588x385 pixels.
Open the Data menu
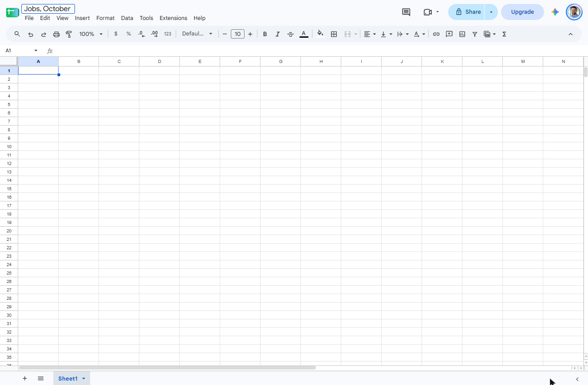pyautogui.click(x=127, y=18)
